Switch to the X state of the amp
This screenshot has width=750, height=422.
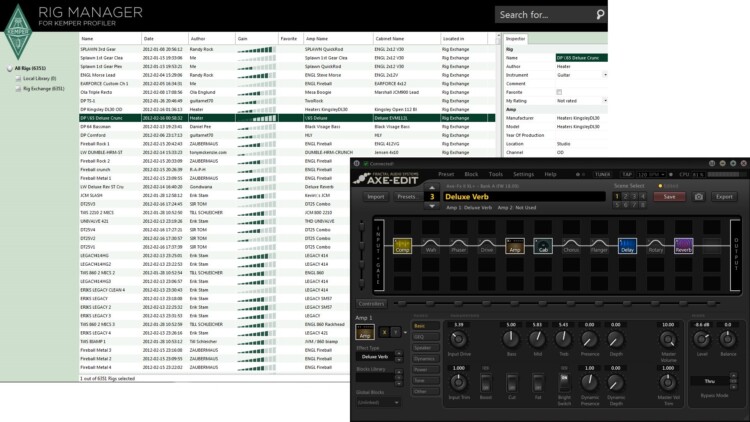(x=384, y=332)
